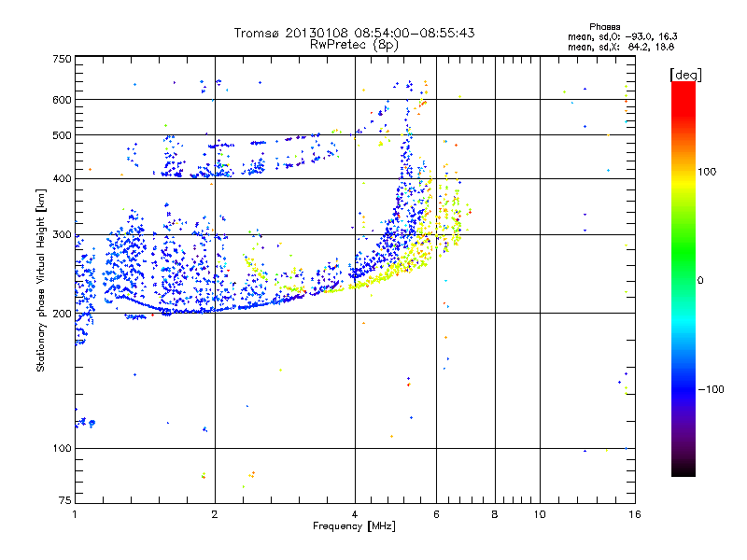Image resolution: width=747 pixels, height=560 pixels.
Task: Click the 'mean, sd,X: 84.2, 18.8' line
Action: coord(621,47)
